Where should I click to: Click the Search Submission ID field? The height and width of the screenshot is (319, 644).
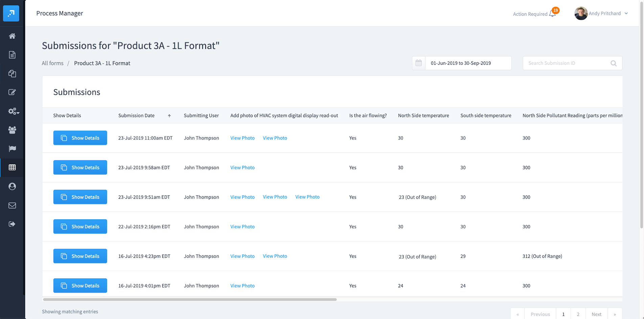(567, 63)
